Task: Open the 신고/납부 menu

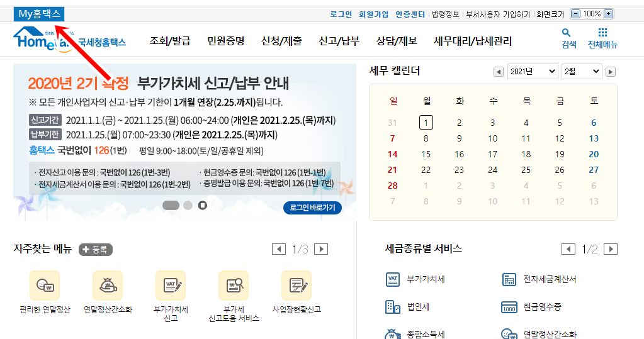Action: [339, 41]
